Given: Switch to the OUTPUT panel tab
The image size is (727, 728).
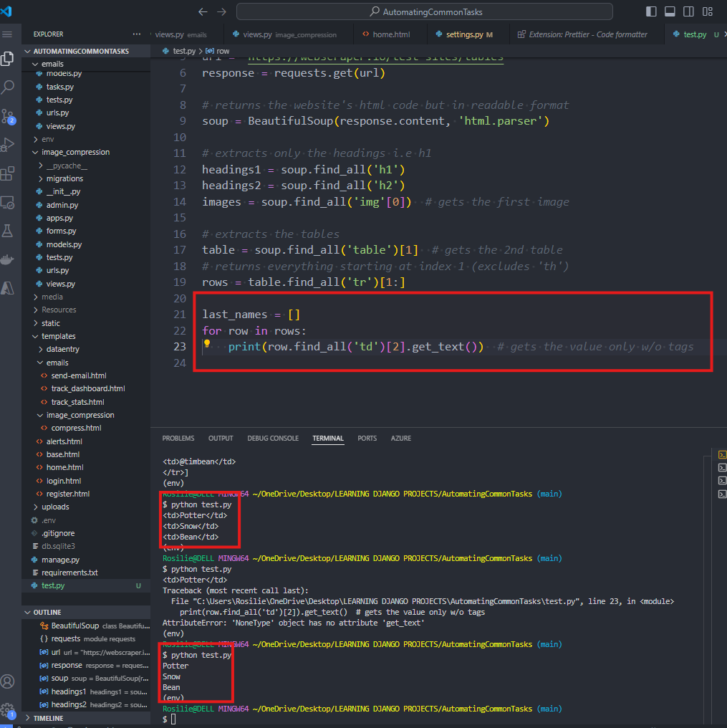Looking at the screenshot, I should coord(221,439).
